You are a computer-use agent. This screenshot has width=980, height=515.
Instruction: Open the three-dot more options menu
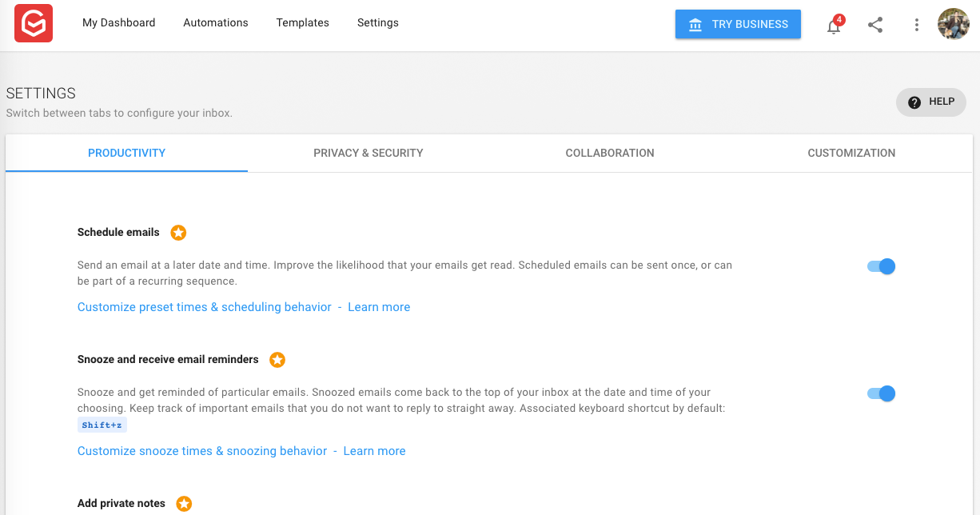pos(917,25)
